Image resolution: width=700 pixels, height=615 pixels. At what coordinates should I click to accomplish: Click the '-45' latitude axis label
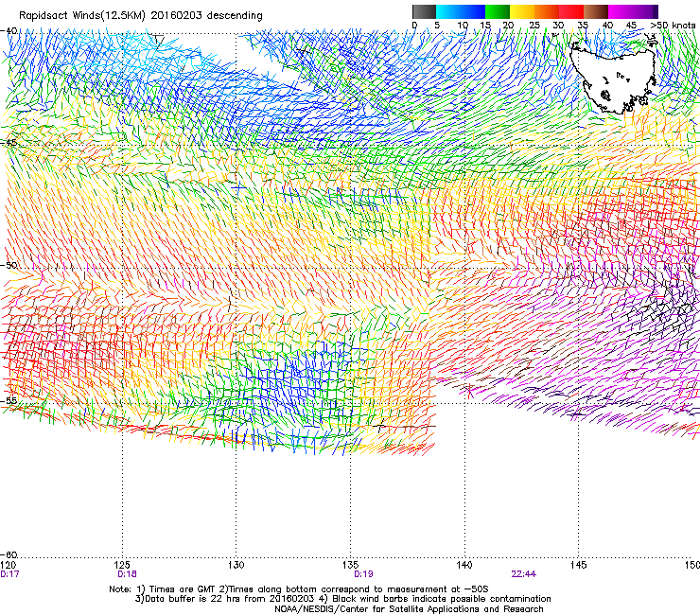[9, 143]
